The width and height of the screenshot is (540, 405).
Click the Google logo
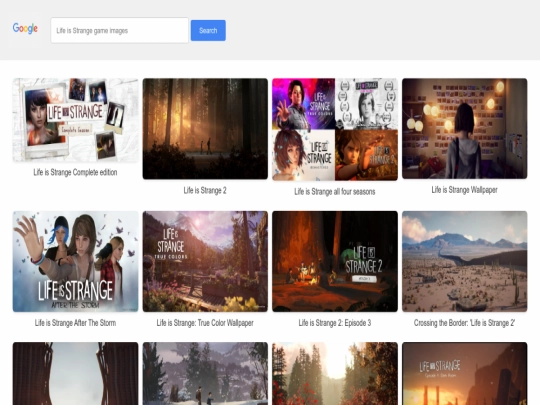point(25,29)
